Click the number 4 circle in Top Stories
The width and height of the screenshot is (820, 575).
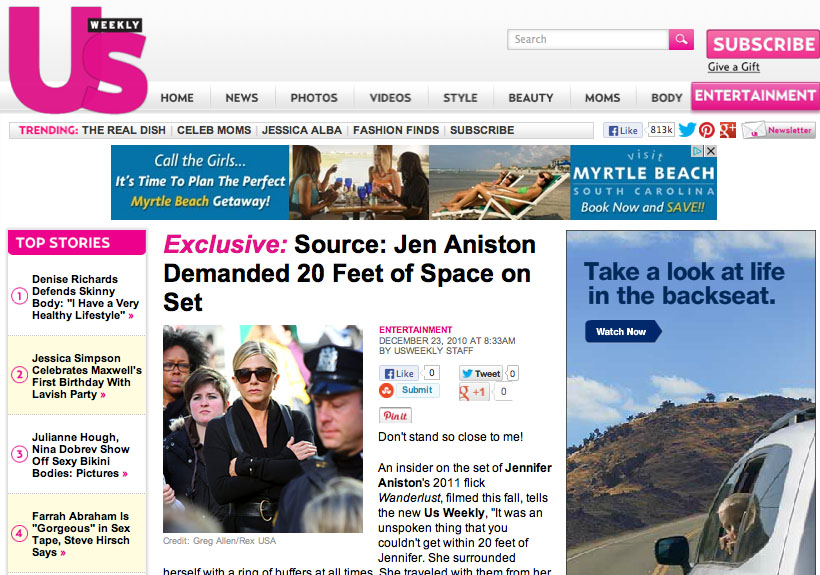click(x=19, y=533)
